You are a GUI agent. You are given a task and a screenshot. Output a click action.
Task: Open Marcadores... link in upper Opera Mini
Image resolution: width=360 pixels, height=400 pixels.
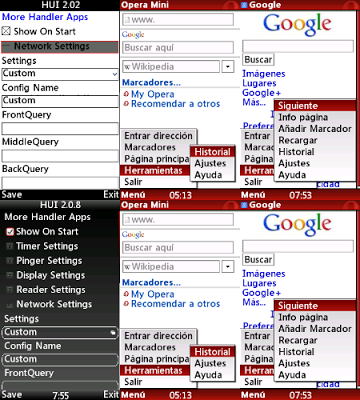coord(151,82)
